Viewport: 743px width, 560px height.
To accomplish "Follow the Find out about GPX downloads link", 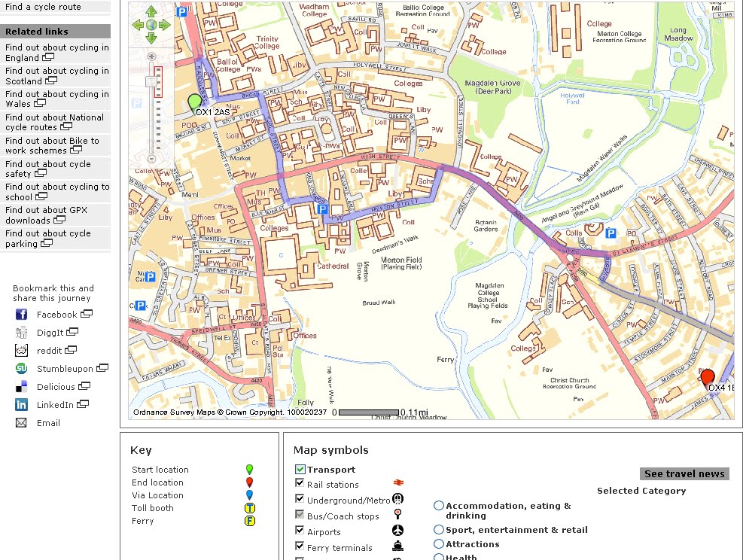I will coord(47,215).
